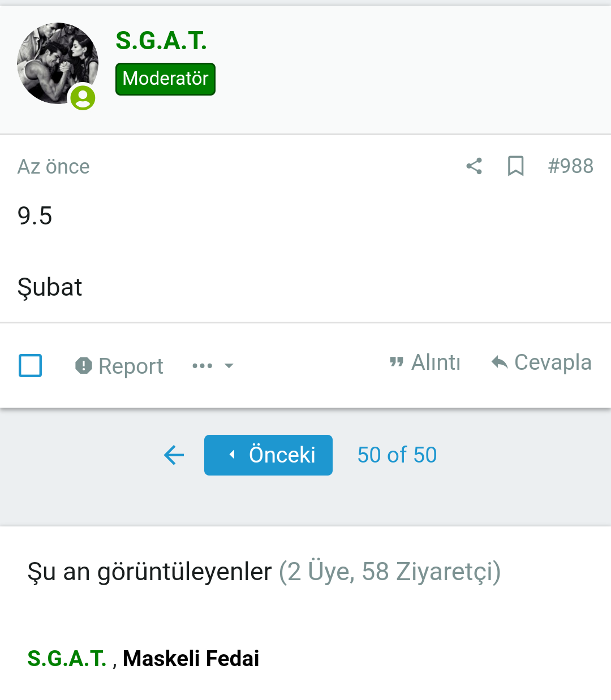Image resolution: width=611 pixels, height=700 pixels.
Task: Open Maskeli Fedai's profile
Action: pos(191,659)
